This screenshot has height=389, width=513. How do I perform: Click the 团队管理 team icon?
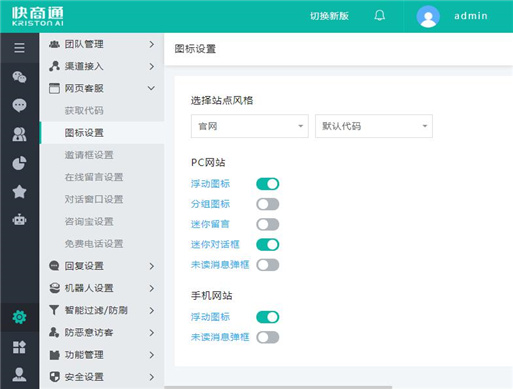54,44
